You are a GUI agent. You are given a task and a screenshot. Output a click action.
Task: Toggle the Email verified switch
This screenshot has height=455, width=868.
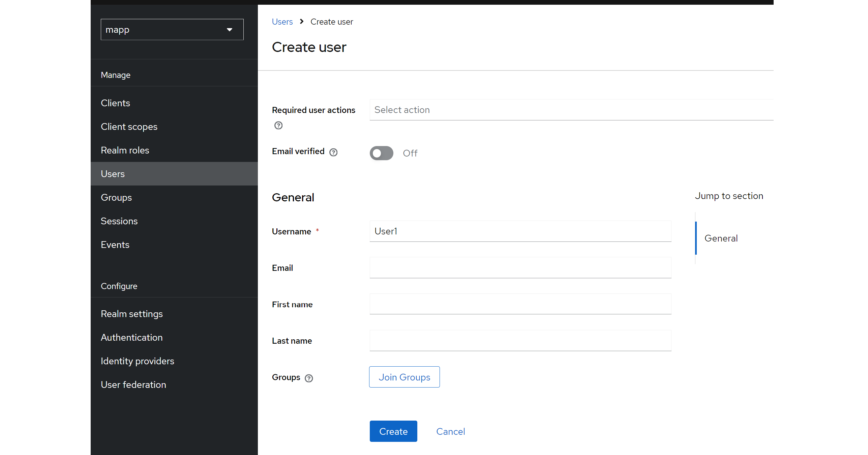(x=381, y=153)
